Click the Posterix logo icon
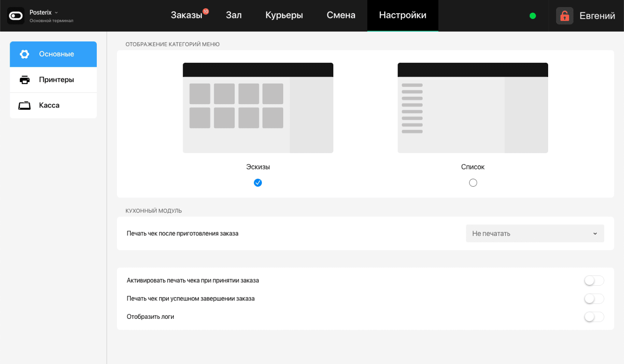624x364 pixels. [x=16, y=16]
